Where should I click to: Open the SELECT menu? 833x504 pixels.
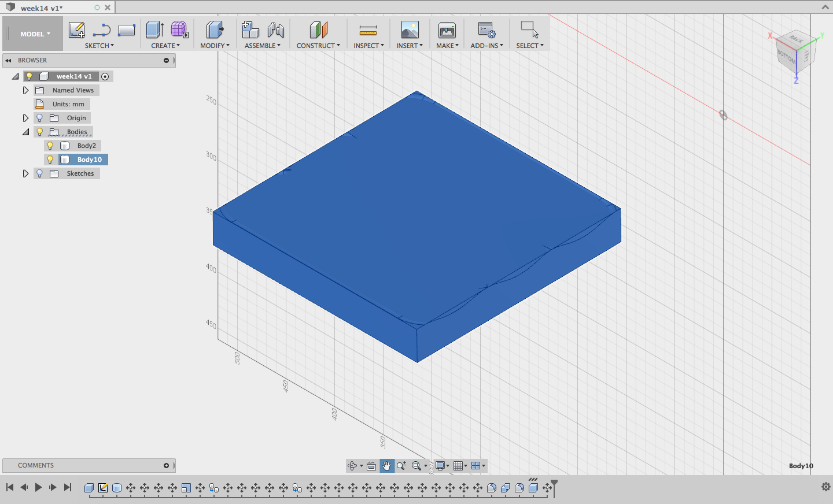coord(530,46)
